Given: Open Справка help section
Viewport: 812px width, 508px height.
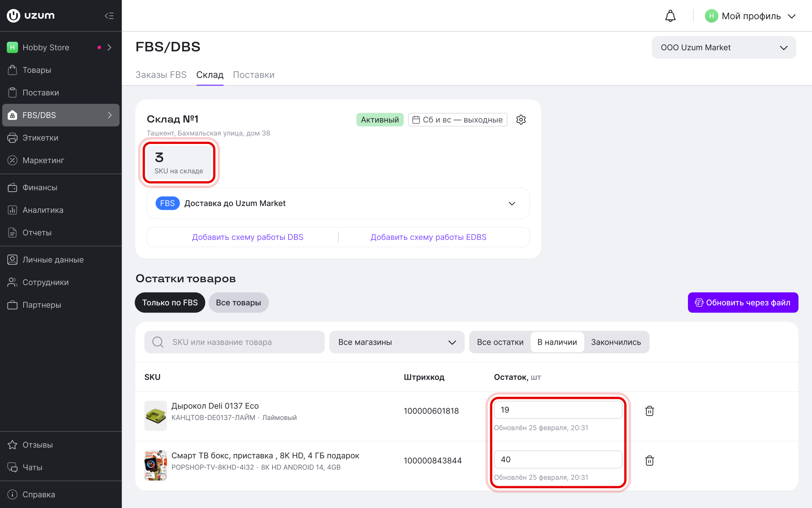Looking at the screenshot, I should click(61, 495).
